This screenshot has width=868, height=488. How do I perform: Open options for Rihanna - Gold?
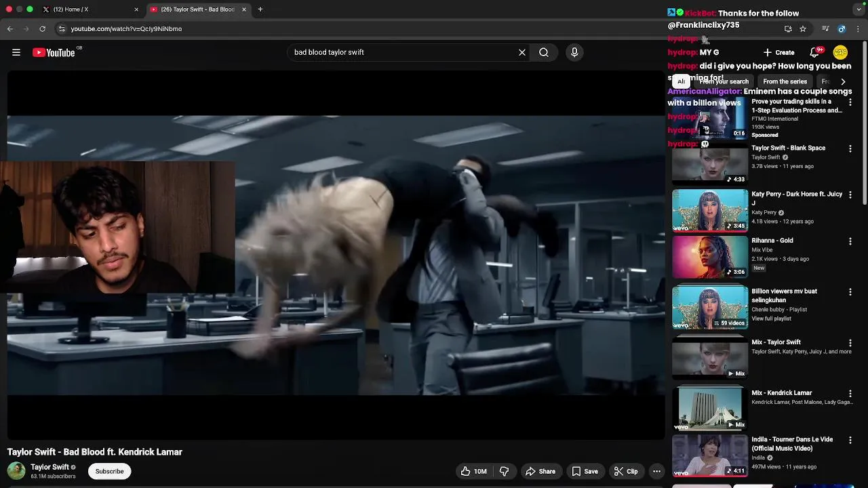click(x=850, y=241)
